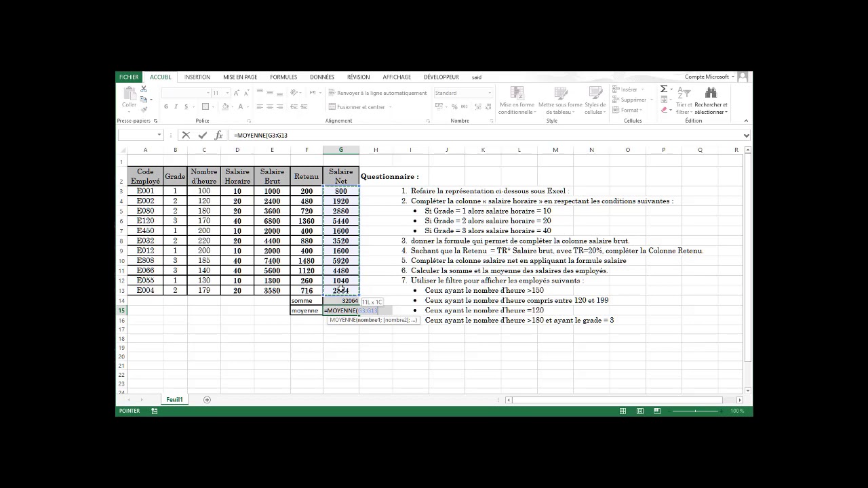The height and width of the screenshot is (488, 868).
Task: Click the decrease indent icon
Action: (294, 107)
